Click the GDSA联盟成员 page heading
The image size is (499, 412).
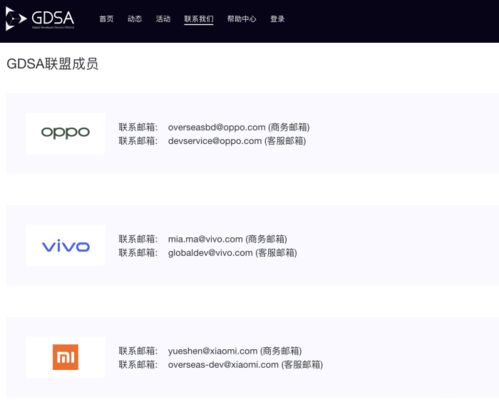pos(53,64)
